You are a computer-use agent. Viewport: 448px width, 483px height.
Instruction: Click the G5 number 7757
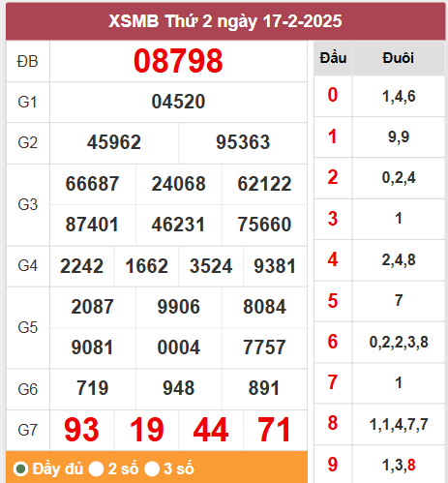tap(264, 347)
